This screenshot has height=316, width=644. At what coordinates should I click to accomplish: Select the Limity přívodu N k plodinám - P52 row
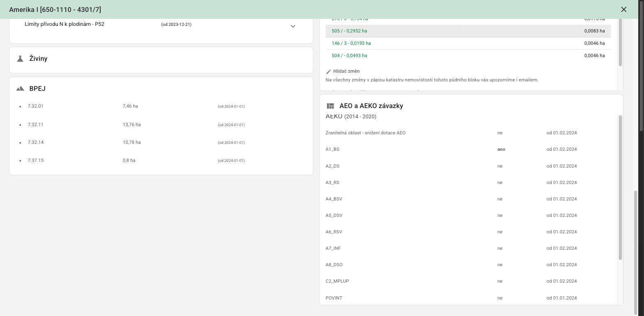point(161,25)
